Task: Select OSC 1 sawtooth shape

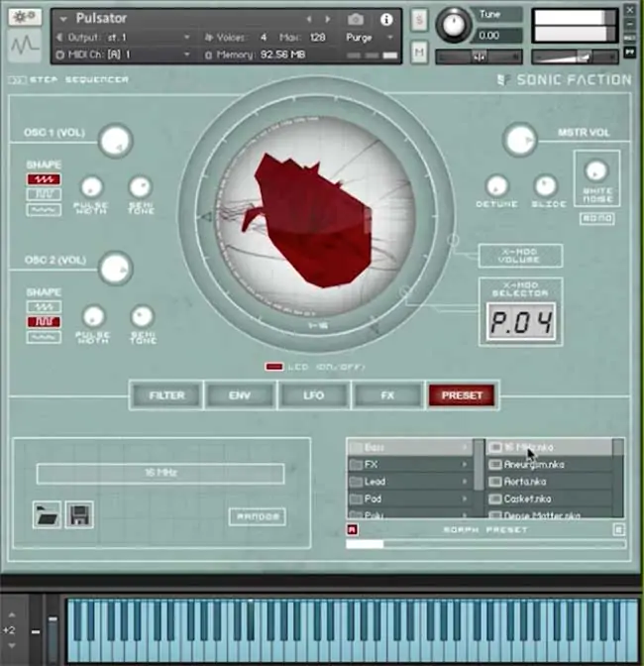Action: 44,179
